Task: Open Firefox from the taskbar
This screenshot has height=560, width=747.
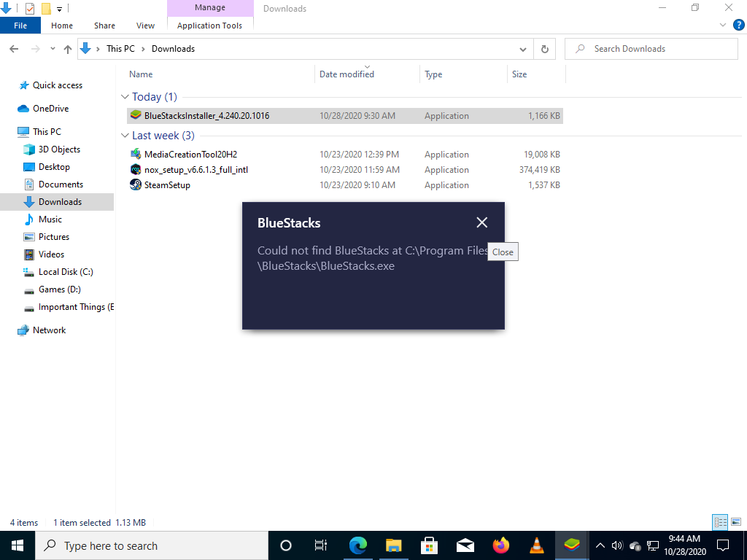Action: point(500,545)
